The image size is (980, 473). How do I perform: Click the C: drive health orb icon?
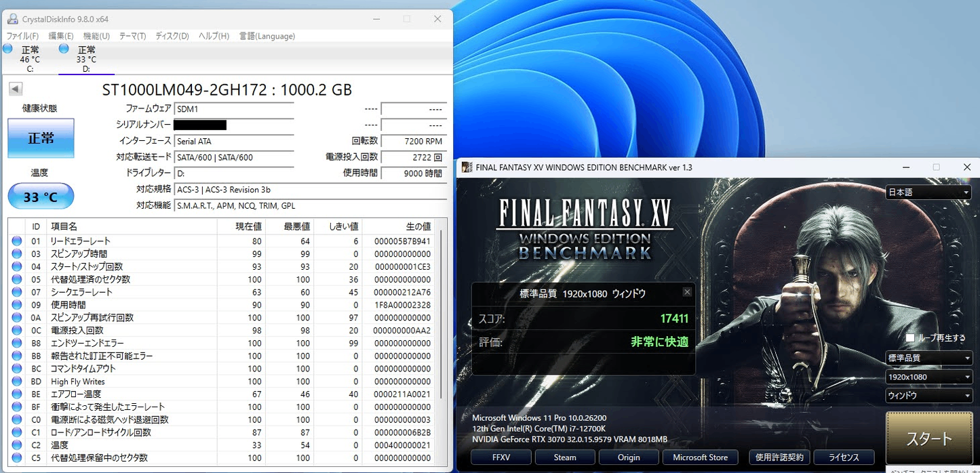[7, 49]
